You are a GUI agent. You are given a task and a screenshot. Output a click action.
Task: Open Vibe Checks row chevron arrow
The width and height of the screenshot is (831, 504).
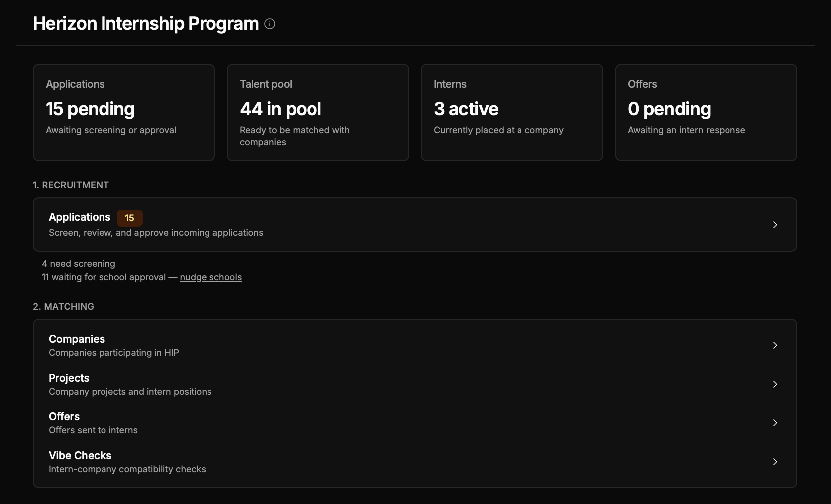tap(775, 462)
